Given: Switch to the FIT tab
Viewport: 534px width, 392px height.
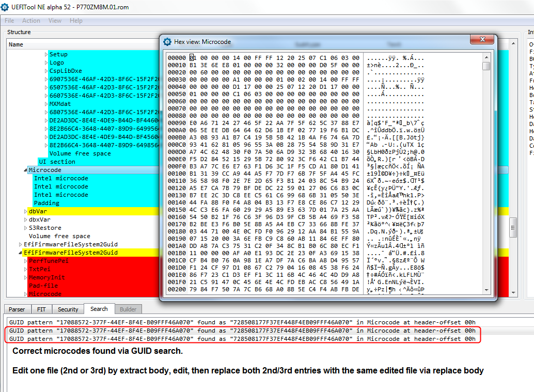Looking at the screenshot, I should (41, 309).
